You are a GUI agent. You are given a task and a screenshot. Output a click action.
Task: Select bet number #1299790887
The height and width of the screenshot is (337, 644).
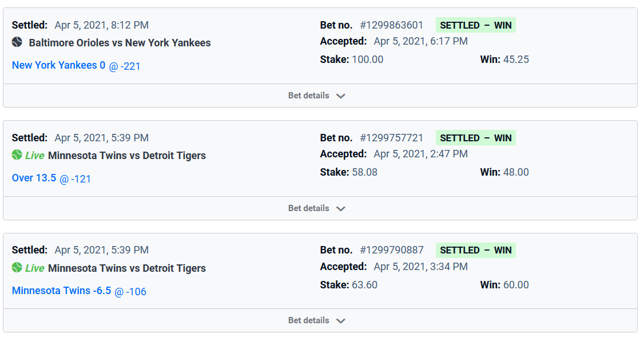[391, 250]
